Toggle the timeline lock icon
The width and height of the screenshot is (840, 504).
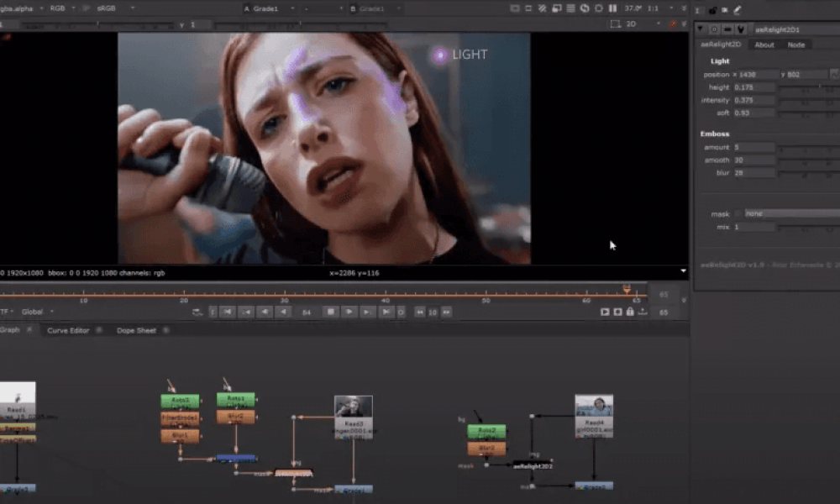(x=630, y=312)
